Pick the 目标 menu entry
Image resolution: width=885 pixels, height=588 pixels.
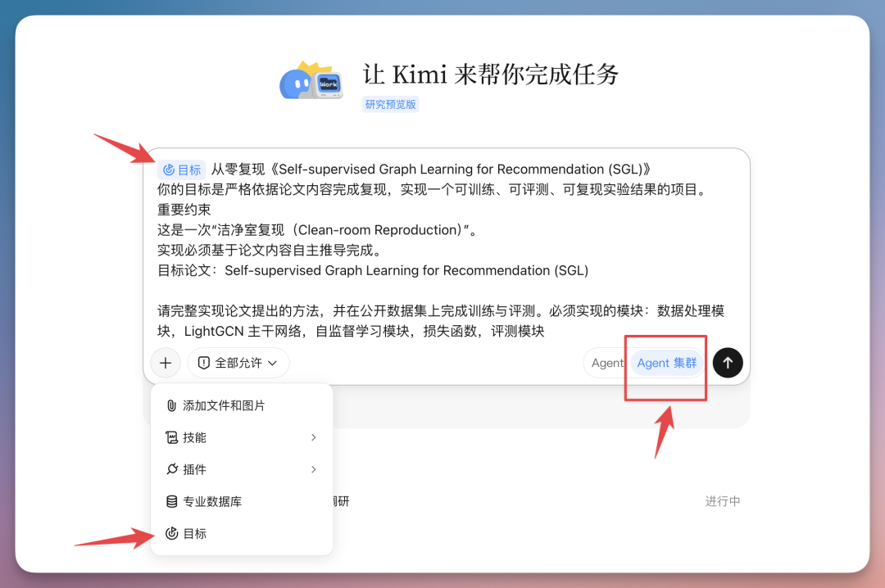pos(242,533)
